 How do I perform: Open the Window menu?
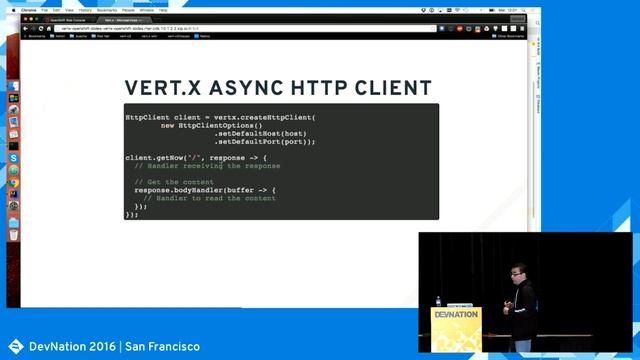pyautogui.click(x=147, y=10)
